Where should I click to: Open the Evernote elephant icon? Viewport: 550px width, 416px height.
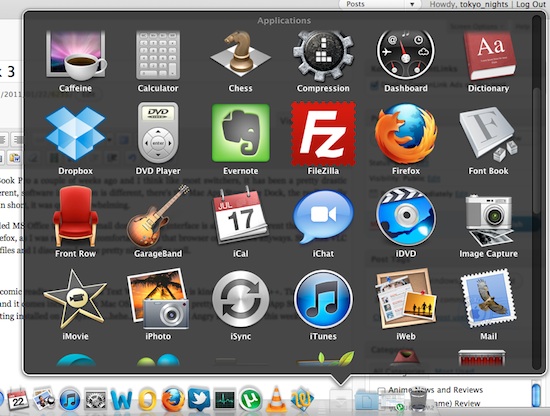point(241,133)
